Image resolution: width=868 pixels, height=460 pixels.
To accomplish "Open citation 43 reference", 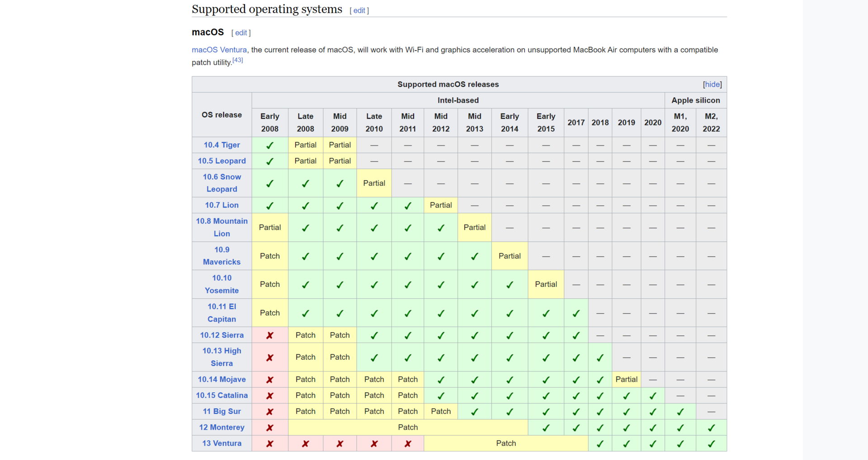I will pyautogui.click(x=238, y=60).
